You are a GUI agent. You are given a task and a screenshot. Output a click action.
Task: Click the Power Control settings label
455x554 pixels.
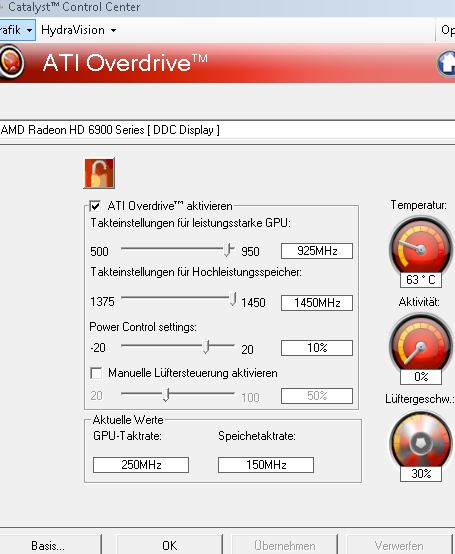pos(143,327)
